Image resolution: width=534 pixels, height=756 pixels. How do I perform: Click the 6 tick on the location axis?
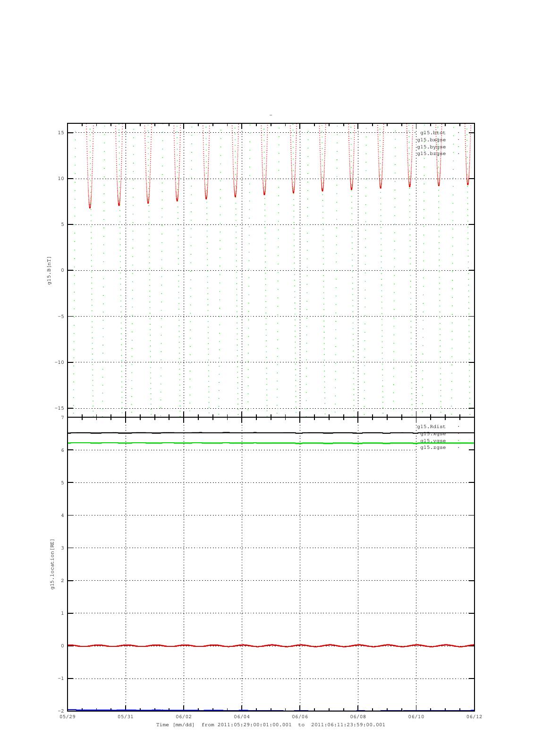(x=62, y=450)
